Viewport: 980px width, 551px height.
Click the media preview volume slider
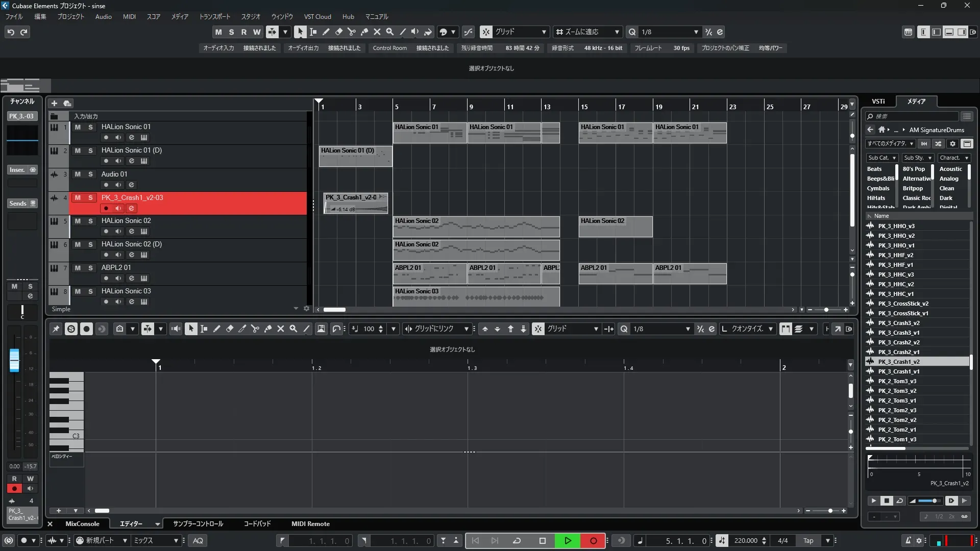(x=929, y=501)
